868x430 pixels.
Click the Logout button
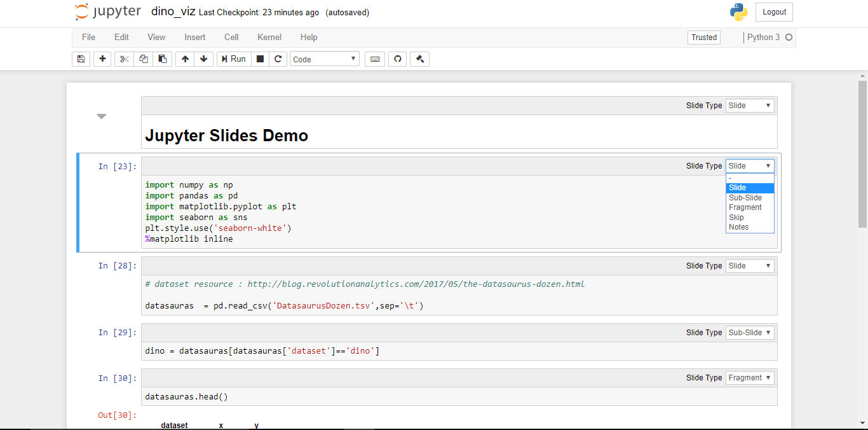pyautogui.click(x=774, y=12)
